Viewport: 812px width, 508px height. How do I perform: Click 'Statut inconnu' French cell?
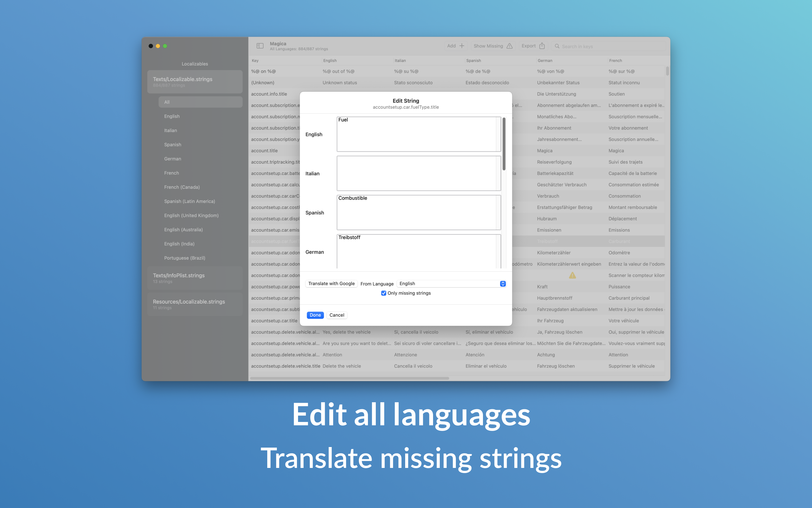coord(624,83)
